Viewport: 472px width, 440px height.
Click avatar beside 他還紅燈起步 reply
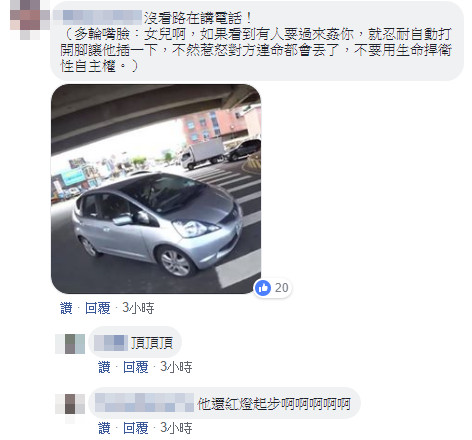[70, 404]
